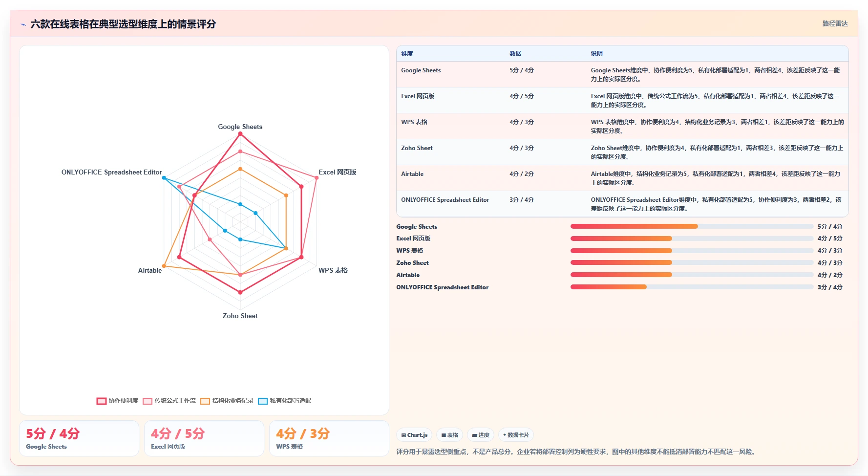Click the WPS 表格 progress bar
The width and height of the screenshot is (868, 476).
click(692, 251)
